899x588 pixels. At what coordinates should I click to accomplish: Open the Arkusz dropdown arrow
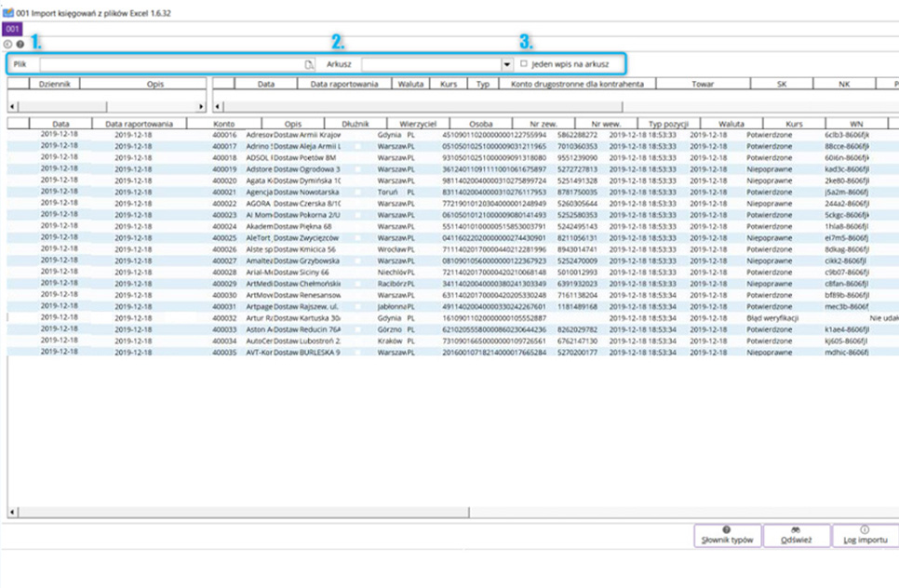[506, 64]
